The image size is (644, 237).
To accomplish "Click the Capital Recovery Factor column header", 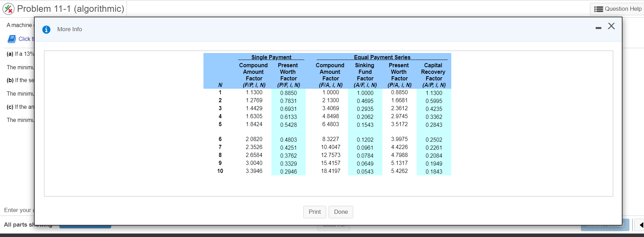I will (433, 75).
